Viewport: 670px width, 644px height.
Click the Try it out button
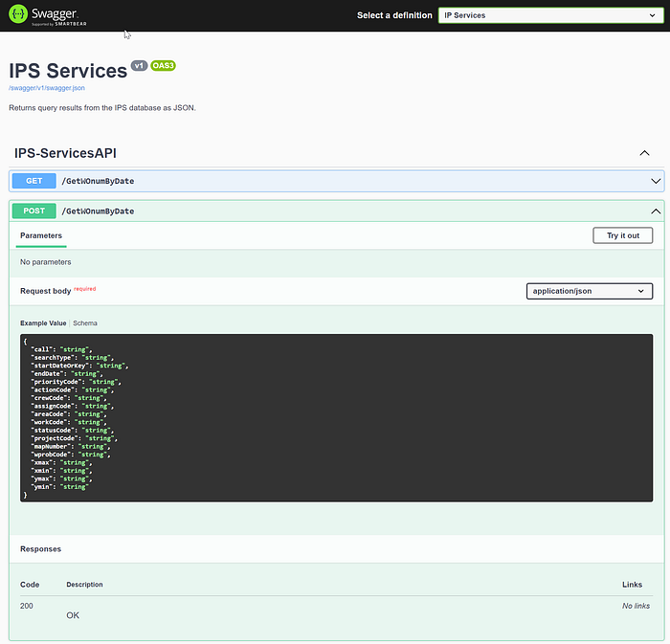tap(622, 235)
